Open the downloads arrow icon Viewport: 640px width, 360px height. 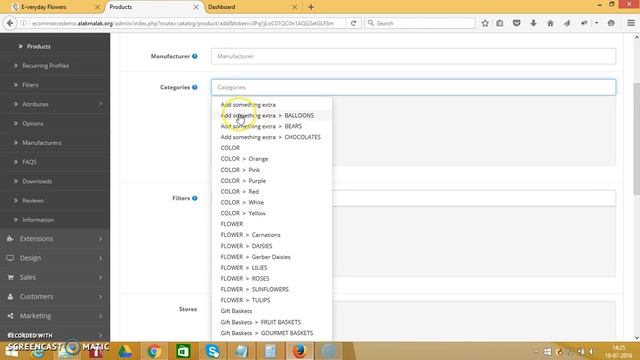[533, 23]
